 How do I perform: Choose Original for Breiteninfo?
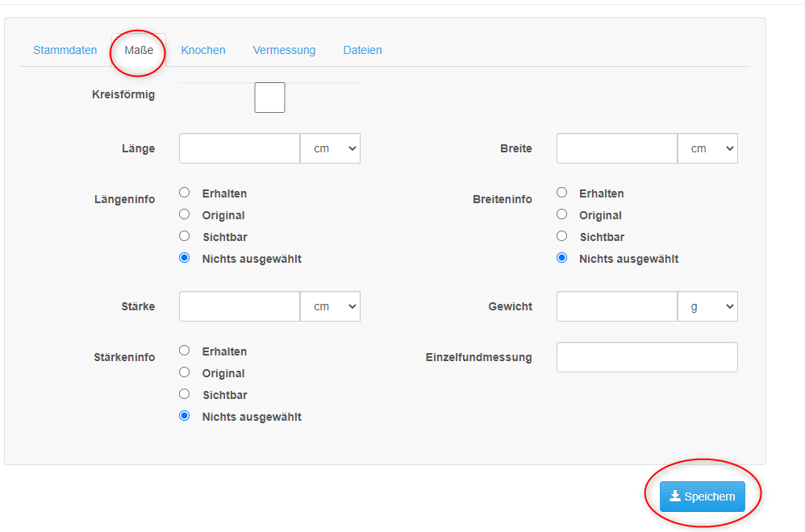(561, 214)
